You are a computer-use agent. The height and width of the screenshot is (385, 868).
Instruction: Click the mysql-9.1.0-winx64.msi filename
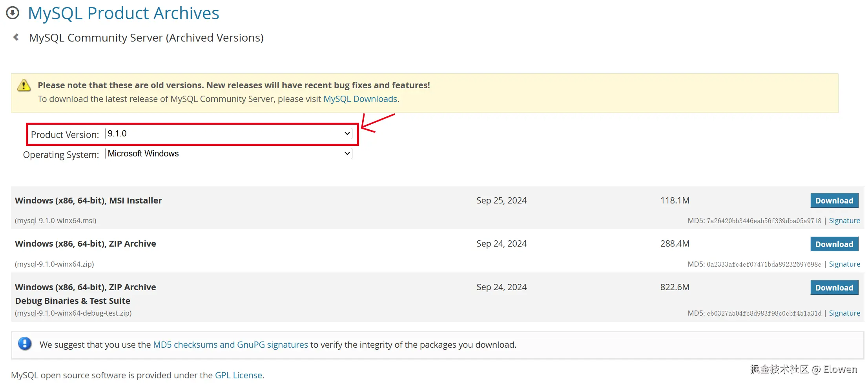(56, 221)
